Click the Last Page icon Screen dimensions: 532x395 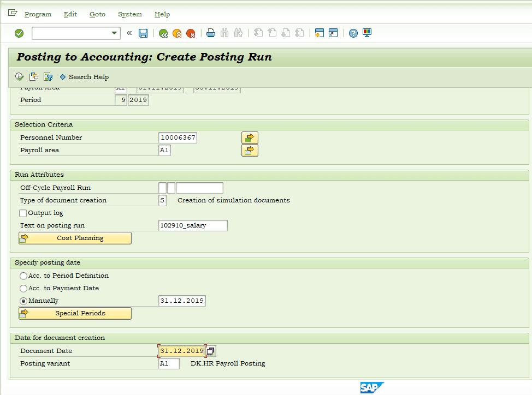pos(299,33)
